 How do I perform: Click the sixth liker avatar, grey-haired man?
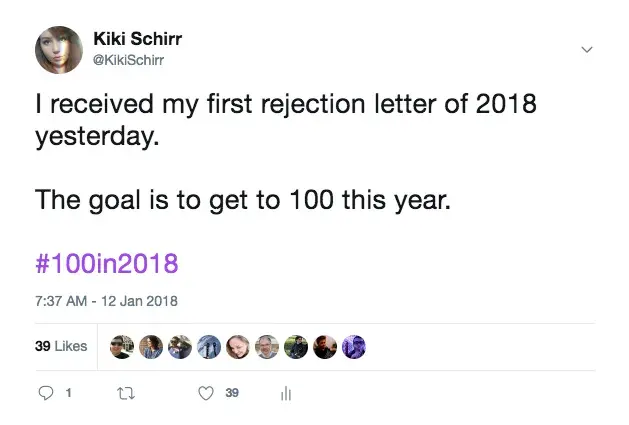click(x=267, y=347)
